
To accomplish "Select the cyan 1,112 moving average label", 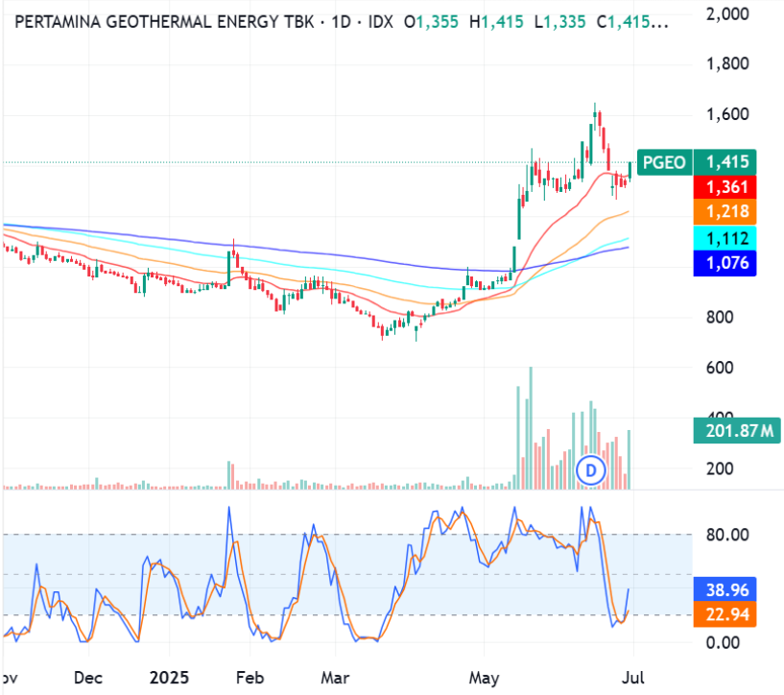I will pos(725,238).
